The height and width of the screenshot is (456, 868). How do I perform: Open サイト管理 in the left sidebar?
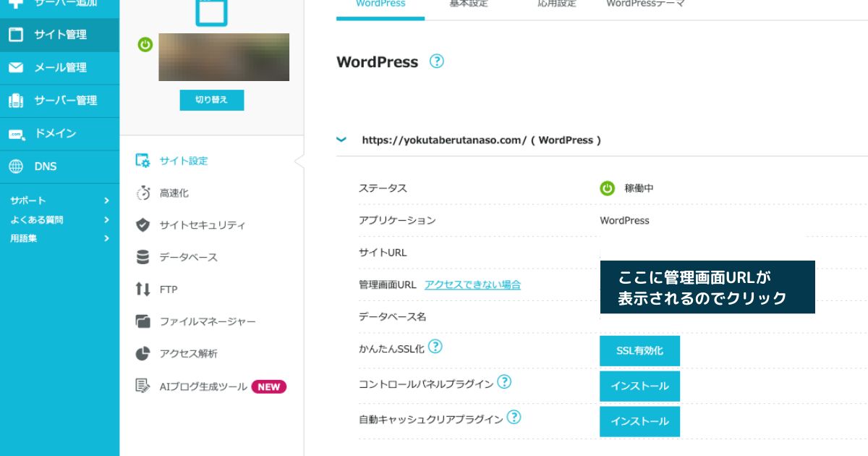(x=59, y=35)
